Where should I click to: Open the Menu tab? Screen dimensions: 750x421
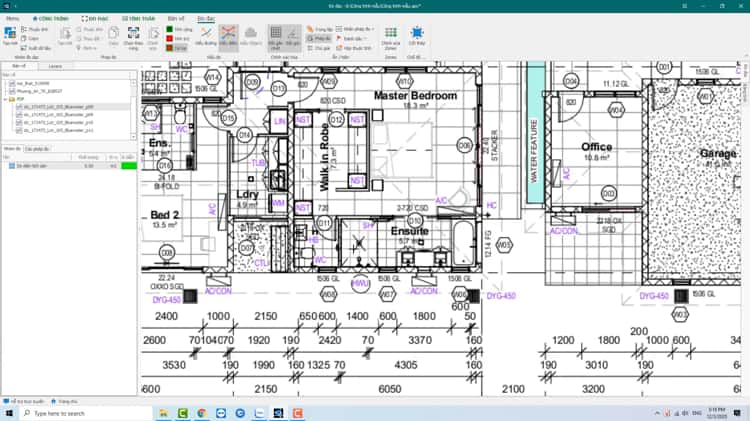point(12,18)
